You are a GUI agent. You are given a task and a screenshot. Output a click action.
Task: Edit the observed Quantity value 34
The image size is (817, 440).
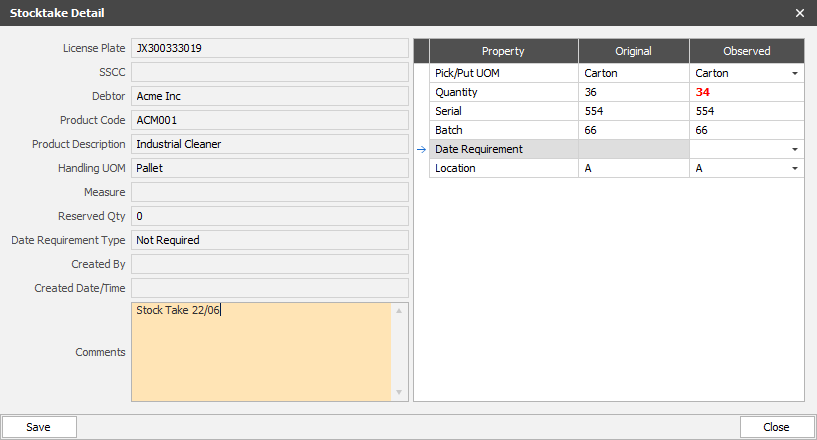pos(746,92)
